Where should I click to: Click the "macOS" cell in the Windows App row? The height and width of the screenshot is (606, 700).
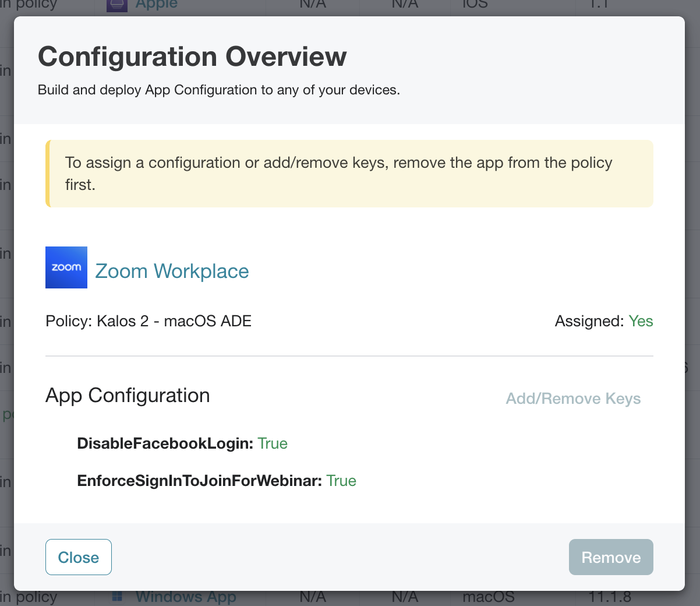click(489, 597)
